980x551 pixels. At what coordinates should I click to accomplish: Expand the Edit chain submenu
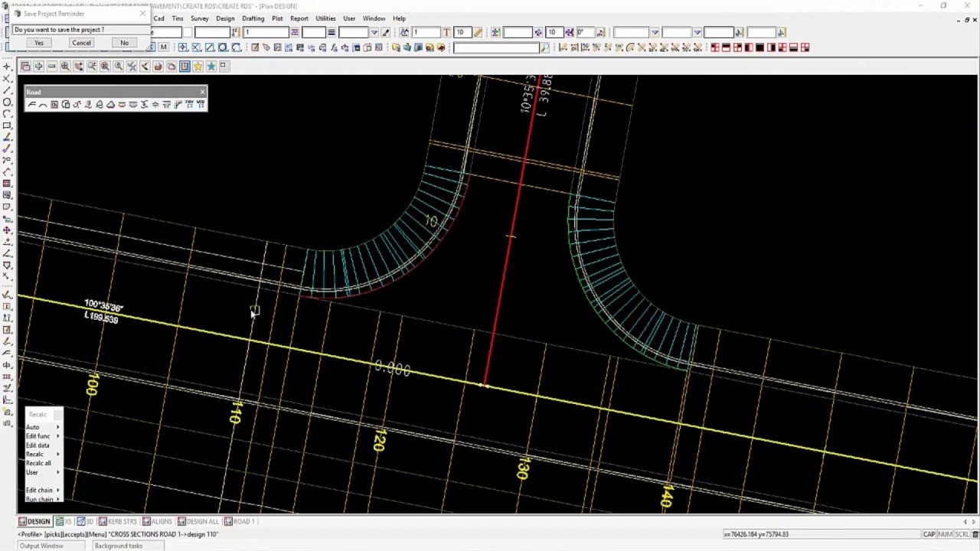click(x=43, y=490)
